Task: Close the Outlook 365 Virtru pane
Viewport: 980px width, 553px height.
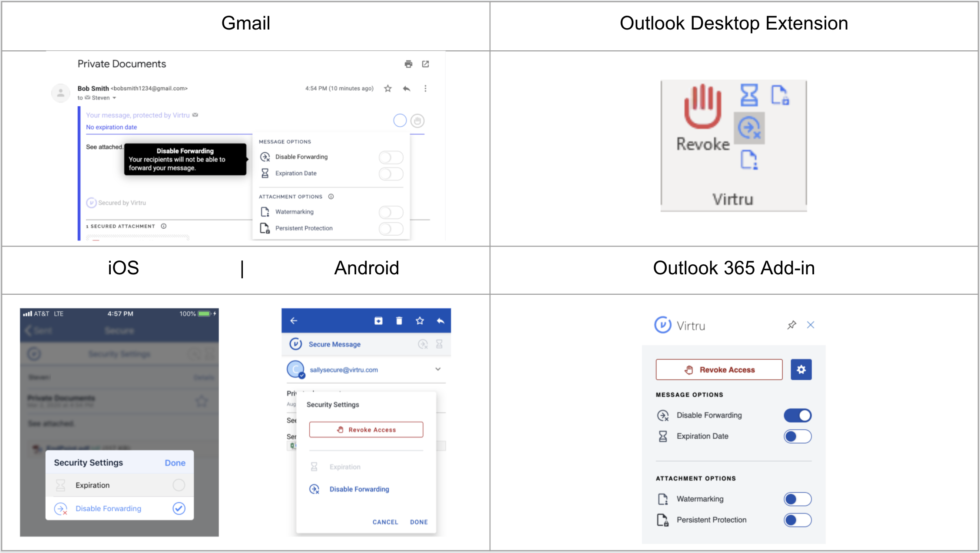Action: point(811,325)
